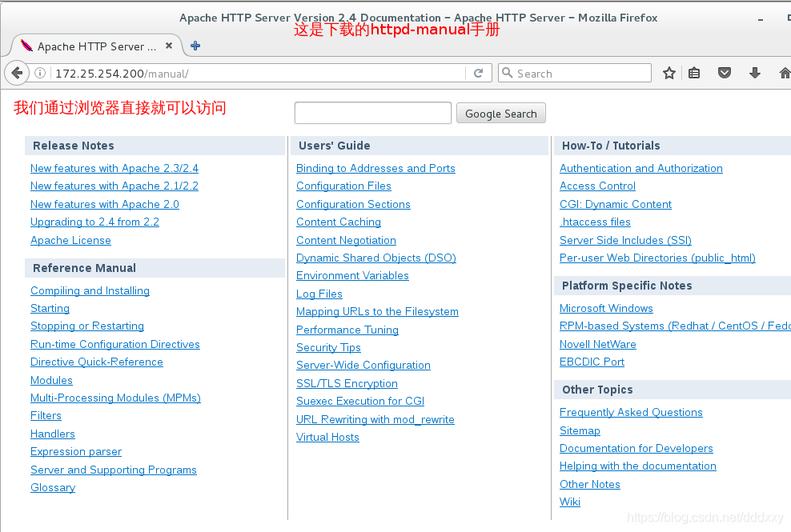Open New features with Apache 2.1/2.2
Screen dimensions: 791x532
114,186
